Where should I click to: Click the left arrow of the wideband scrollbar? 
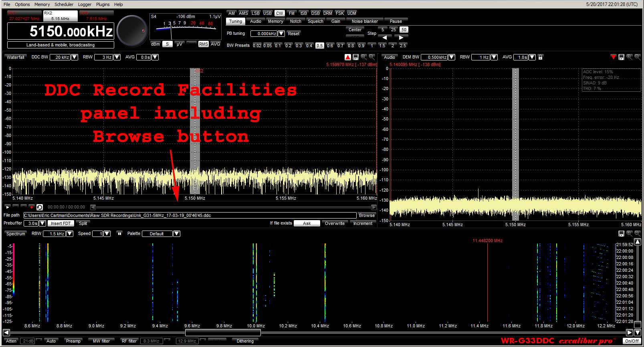click(6, 333)
